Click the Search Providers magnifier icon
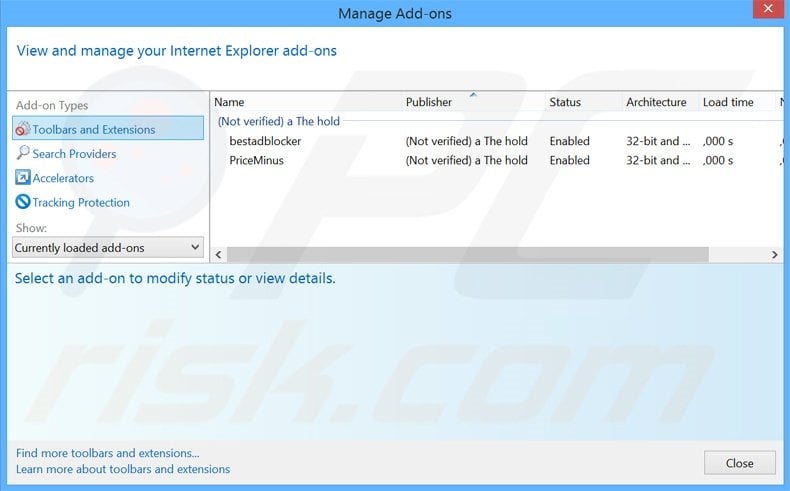 22,153
